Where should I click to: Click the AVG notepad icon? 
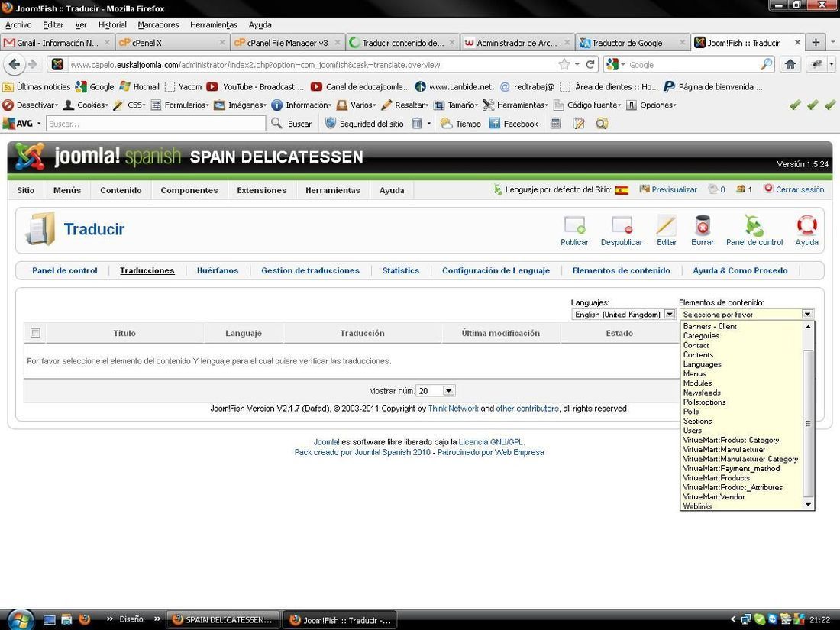(579, 124)
